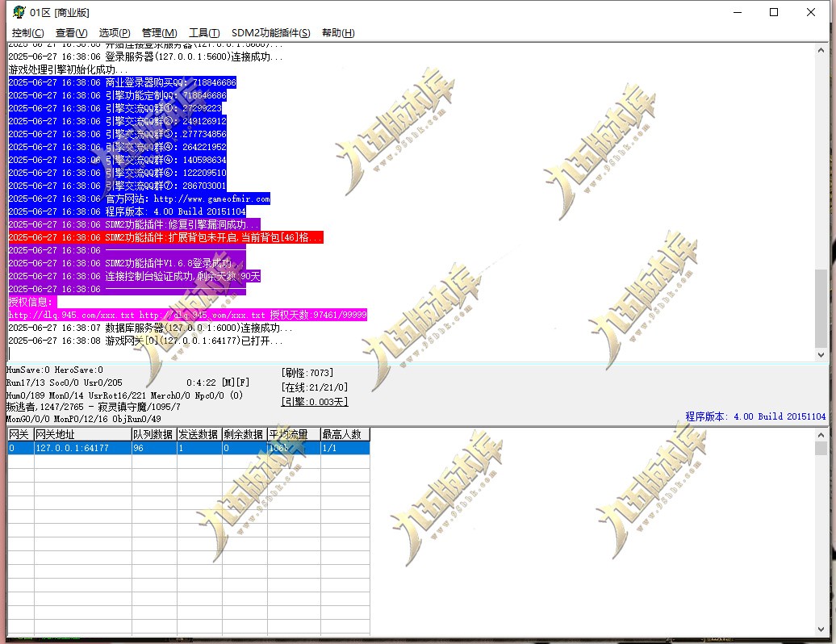836x644 pixels.
Task: Click the 平均流量 column header
Action: point(294,434)
